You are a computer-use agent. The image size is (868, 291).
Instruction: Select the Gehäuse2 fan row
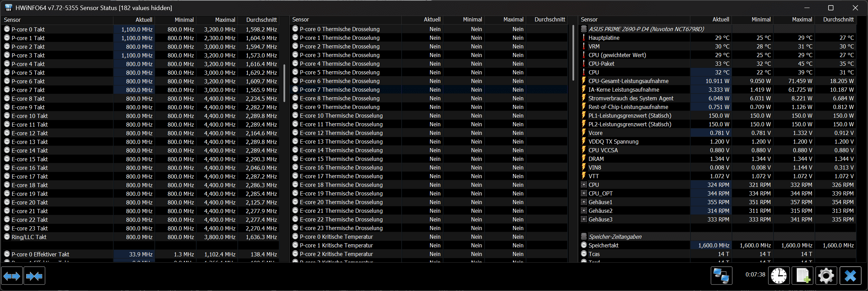(718, 211)
